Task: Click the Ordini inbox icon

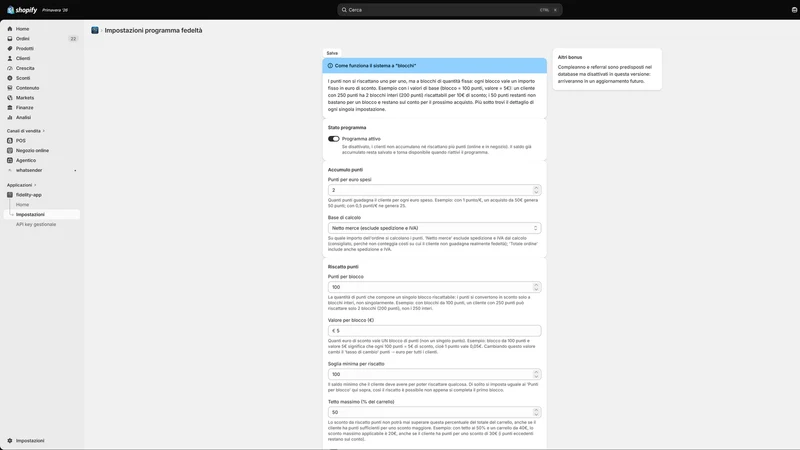Action: (10, 39)
